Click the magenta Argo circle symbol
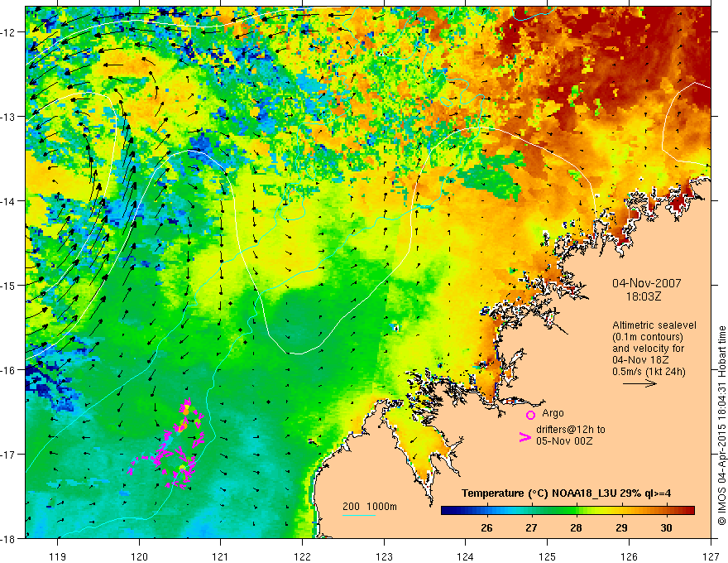The height and width of the screenshot is (563, 728). pyautogui.click(x=530, y=415)
